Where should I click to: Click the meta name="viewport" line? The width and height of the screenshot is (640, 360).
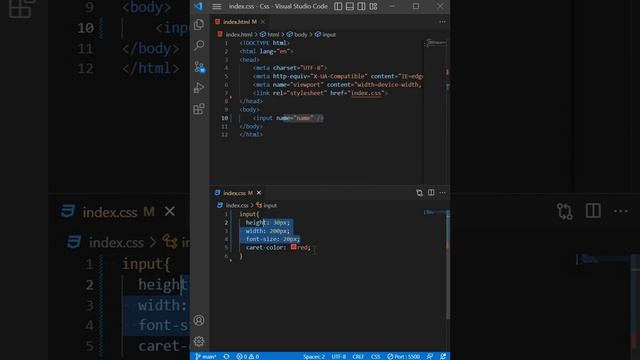[x=338, y=84]
